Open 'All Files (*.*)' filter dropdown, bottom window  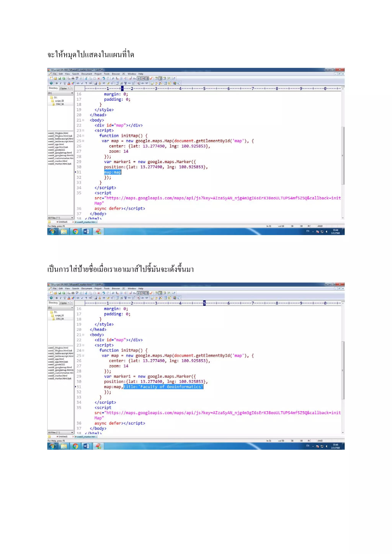(72, 433)
